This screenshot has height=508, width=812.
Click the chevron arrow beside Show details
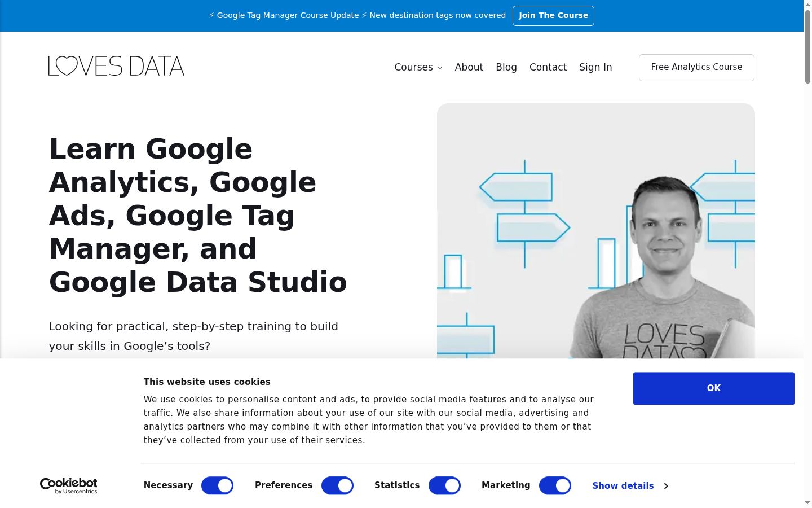(x=666, y=486)
